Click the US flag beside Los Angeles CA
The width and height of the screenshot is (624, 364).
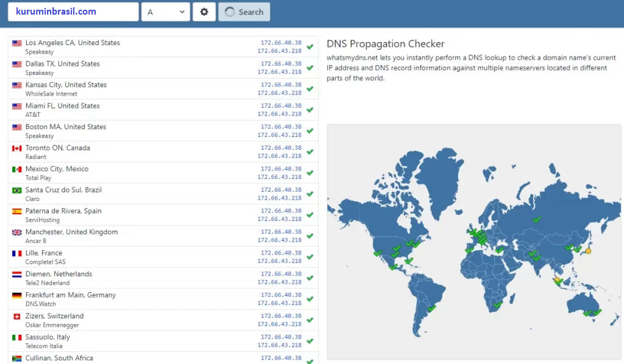17,43
